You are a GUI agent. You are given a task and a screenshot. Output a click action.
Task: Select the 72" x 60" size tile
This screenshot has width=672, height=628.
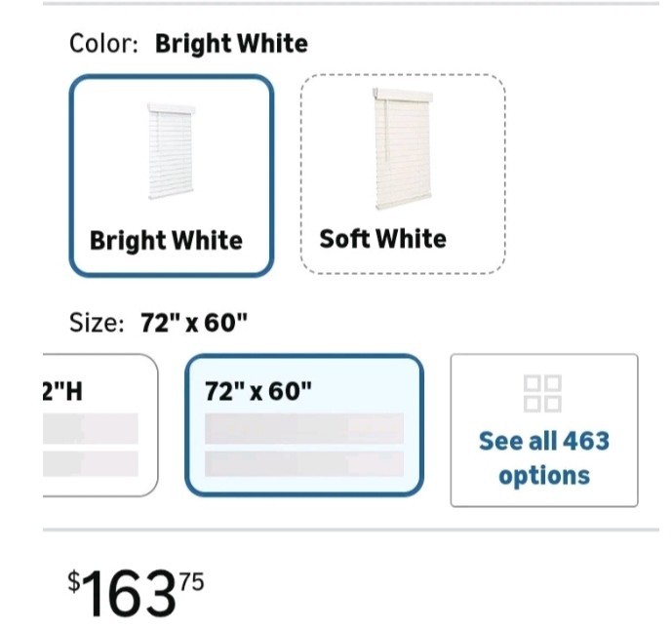pyautogui.click(x=304, y=425)
